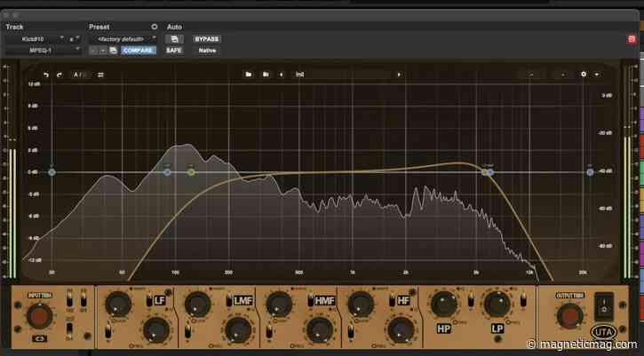Select the blue EQ node near 6 kHz
The height and width of the screenshot is (356, 644).
pos(490,172)
